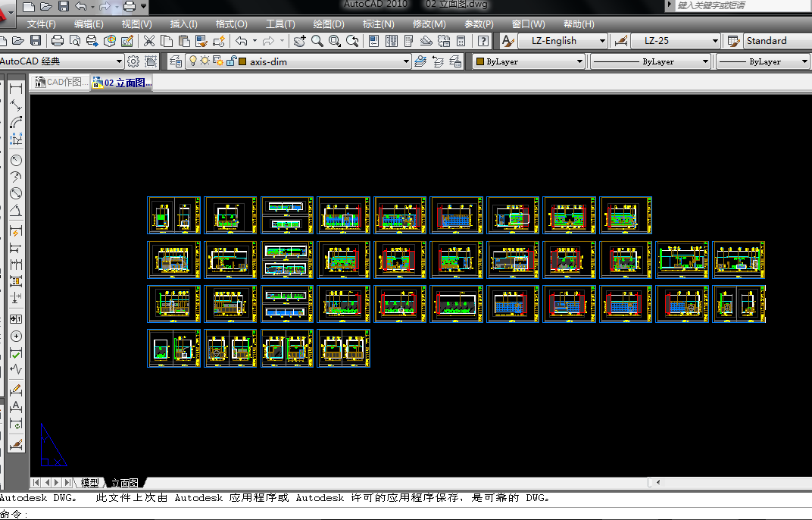Image resolution: width=812 pixels, height=520 pixels.
Task: Select the Quick Dimension tool
Action: [x=16, y=231]
